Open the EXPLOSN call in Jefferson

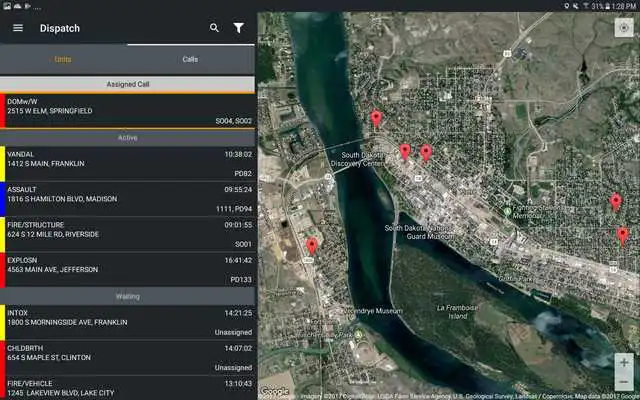coord(127,269)
